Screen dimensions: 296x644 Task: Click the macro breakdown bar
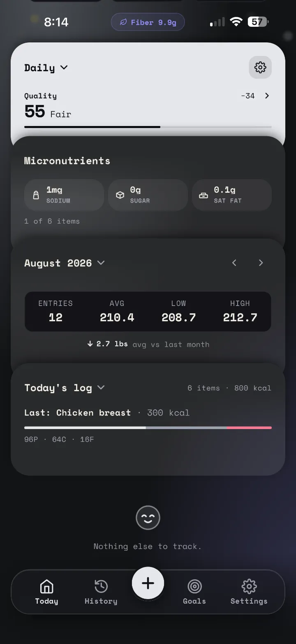(x=148, y=428)
